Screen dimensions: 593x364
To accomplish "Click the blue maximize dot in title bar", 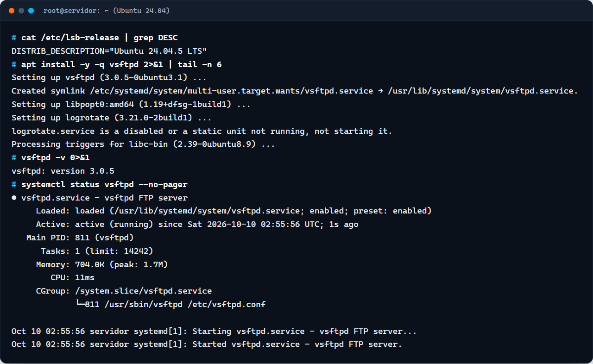I will click(x=31, y=11).
